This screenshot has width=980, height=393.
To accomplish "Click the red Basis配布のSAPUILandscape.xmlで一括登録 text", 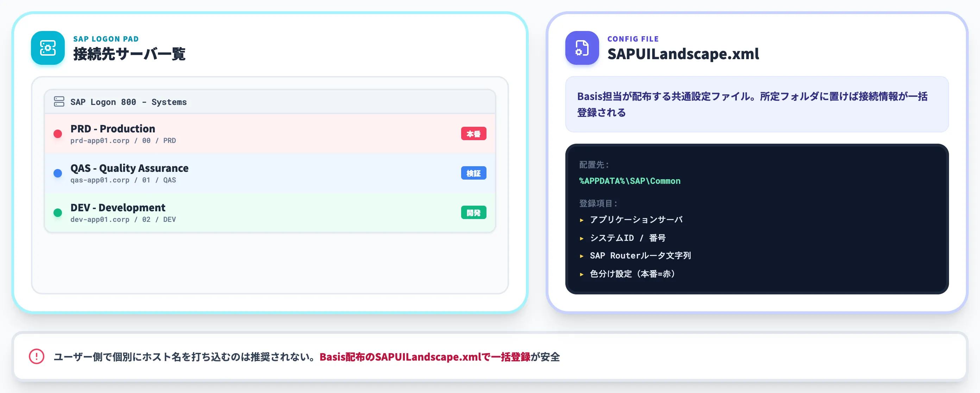I will pyautogui.click(x=425, y=357).
